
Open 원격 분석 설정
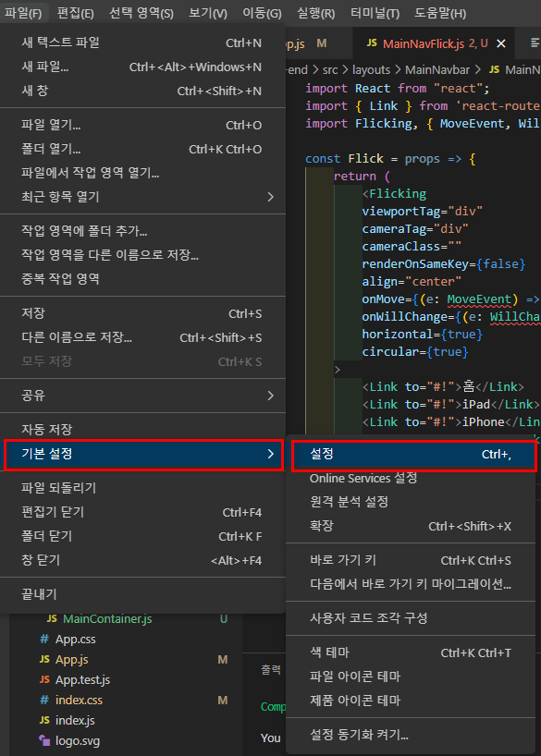click(411, 502)
